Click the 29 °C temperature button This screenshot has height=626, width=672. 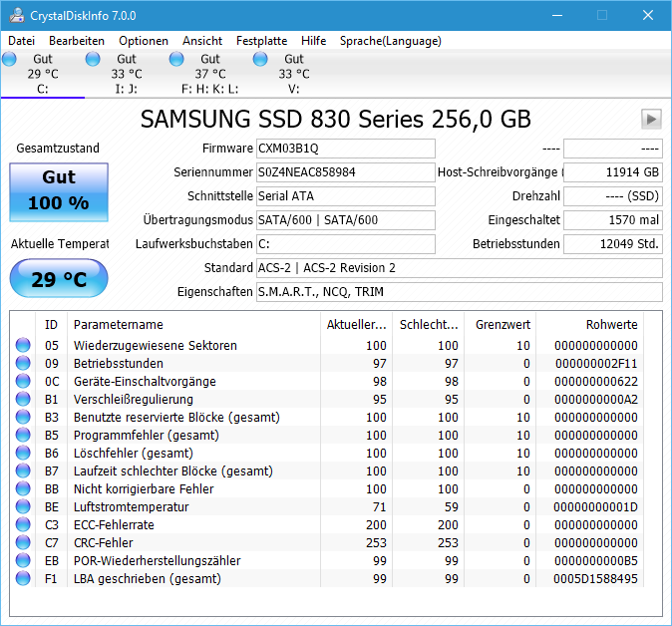59,279
